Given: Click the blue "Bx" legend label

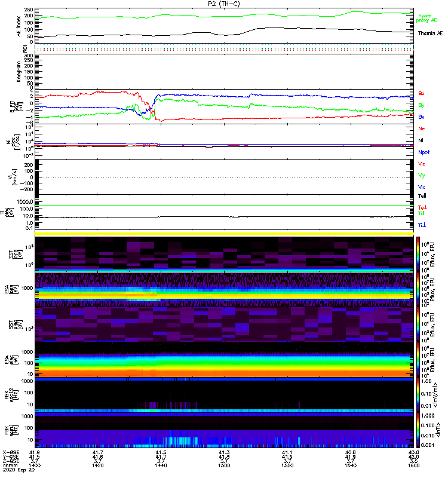Looking at the screenshot, I should [x=421, y=117].
